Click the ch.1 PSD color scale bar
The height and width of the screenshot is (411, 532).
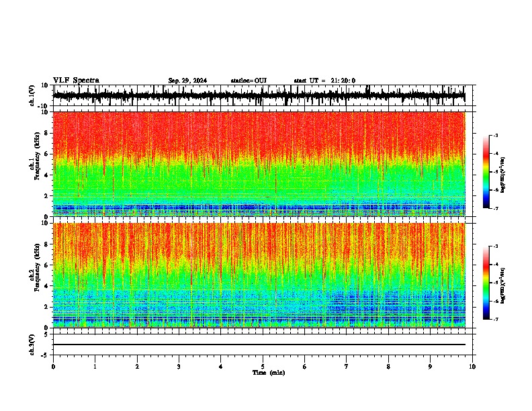486,172
